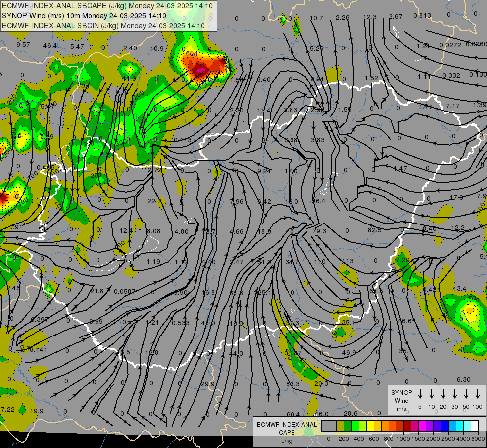Click the 30 m/s wind arrow in the SYNOP legend
The image size is (487, 448).
pyautogui.click(x=454, y=394)
